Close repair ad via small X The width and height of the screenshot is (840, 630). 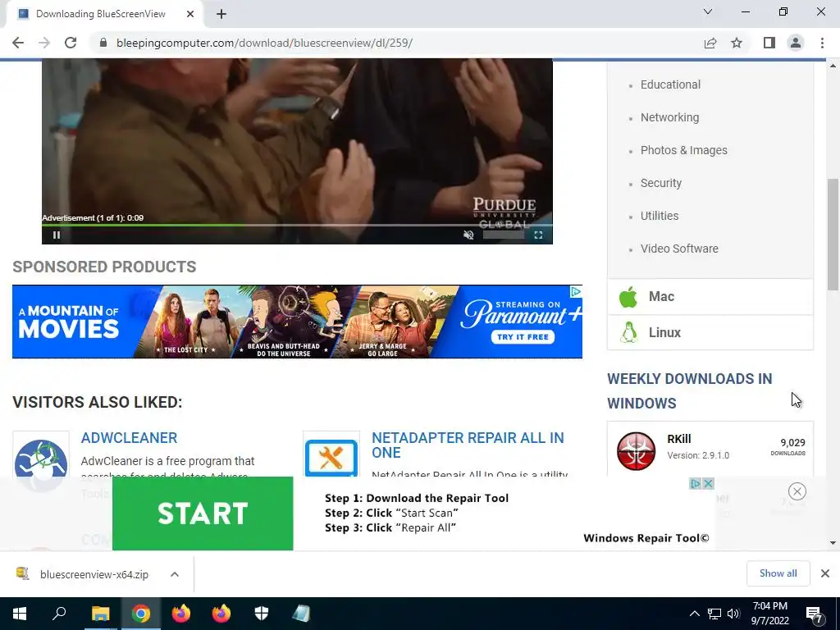pyautogui.click(x=708, y=484)
